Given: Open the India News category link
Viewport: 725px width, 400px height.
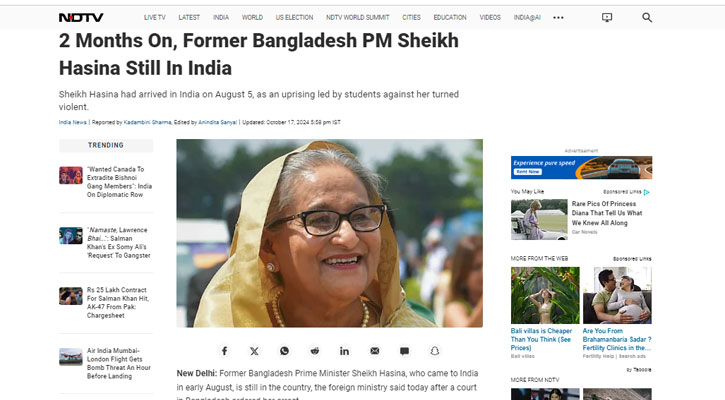Looking at the screenshot, I should (73, 123).
